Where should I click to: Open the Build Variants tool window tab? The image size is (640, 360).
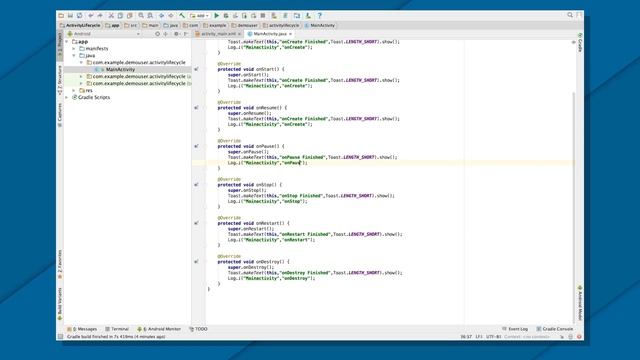[60, 304]
